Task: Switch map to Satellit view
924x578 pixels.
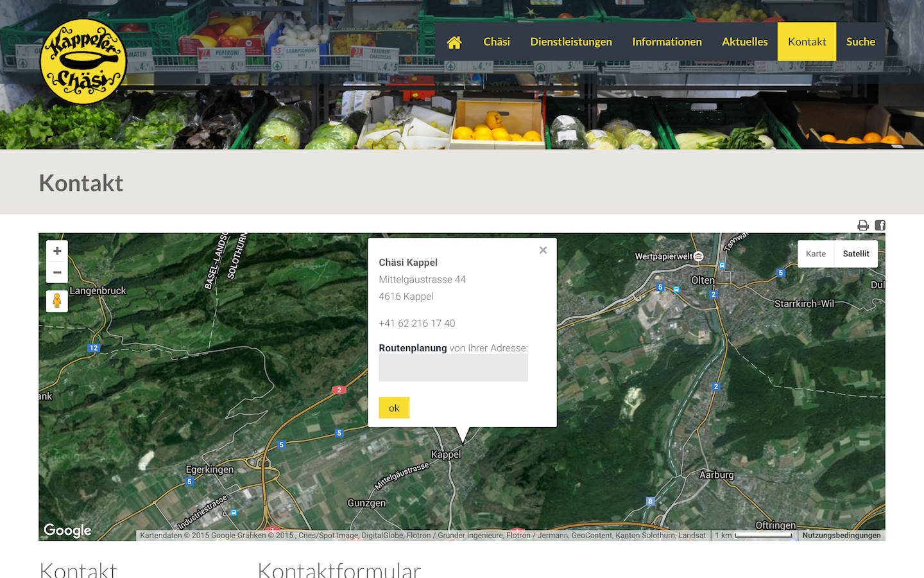Action: [856, 254]
